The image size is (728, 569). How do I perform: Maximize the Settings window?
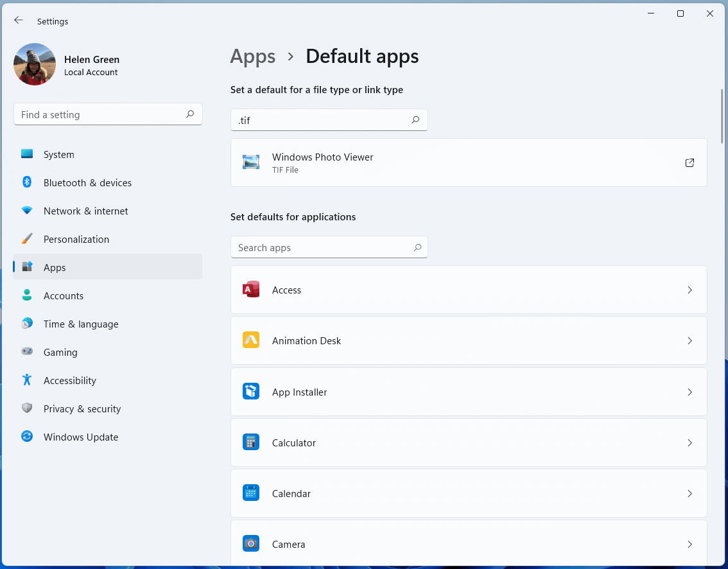coord(680,13)
